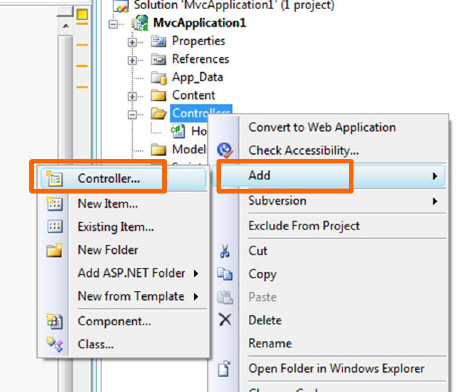The height and width of the screenshot is (392, 460).
Task: Click the New Item icon
Action: pos(54,203)
